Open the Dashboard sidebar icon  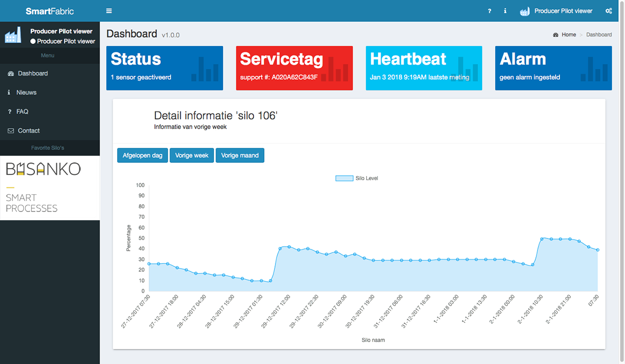[x=10, y=73]
